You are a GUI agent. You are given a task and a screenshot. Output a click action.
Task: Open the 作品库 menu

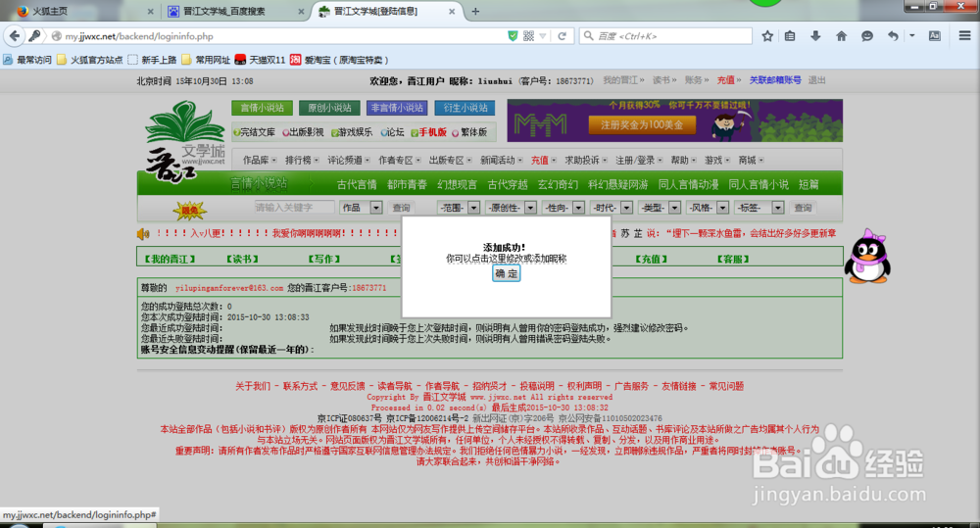point(260,161)
